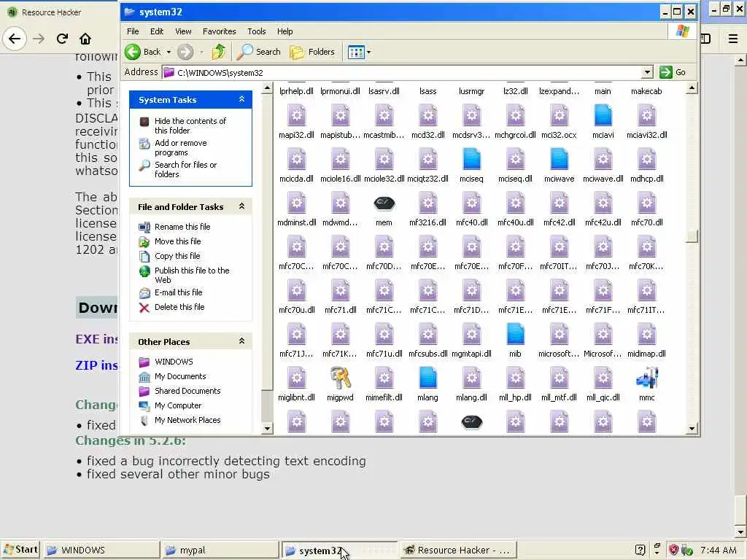747x560 pixels.
Task: Open the Back history dropdown arrow
Action: pyautogui.click(x=169, y=52)
